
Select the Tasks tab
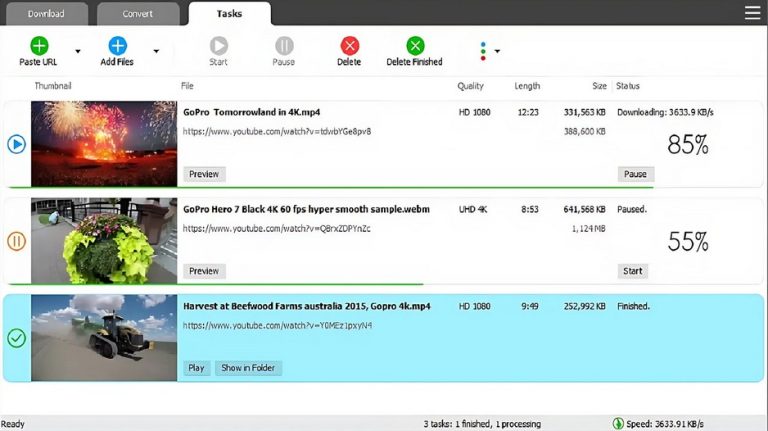pyautogui.click(x=229, y=14)
